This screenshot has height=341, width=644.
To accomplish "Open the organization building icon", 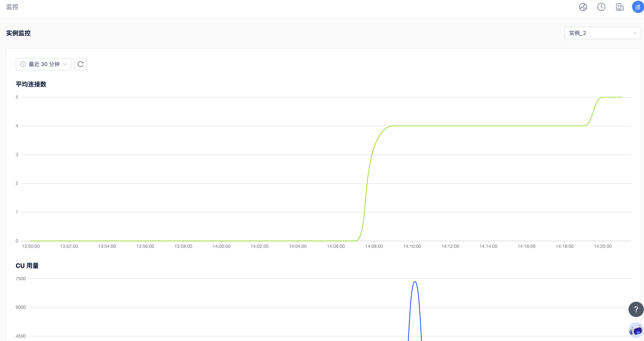I will 619,7.
